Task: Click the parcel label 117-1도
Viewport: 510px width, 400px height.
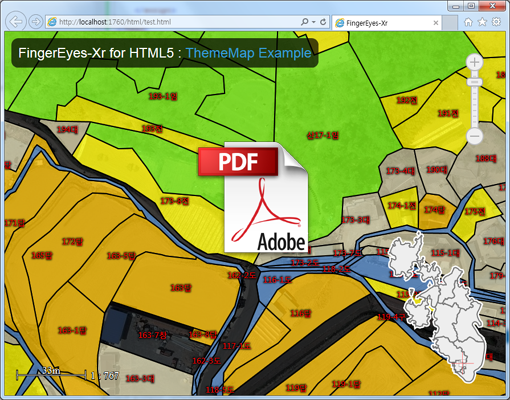Action: (236, 346)
